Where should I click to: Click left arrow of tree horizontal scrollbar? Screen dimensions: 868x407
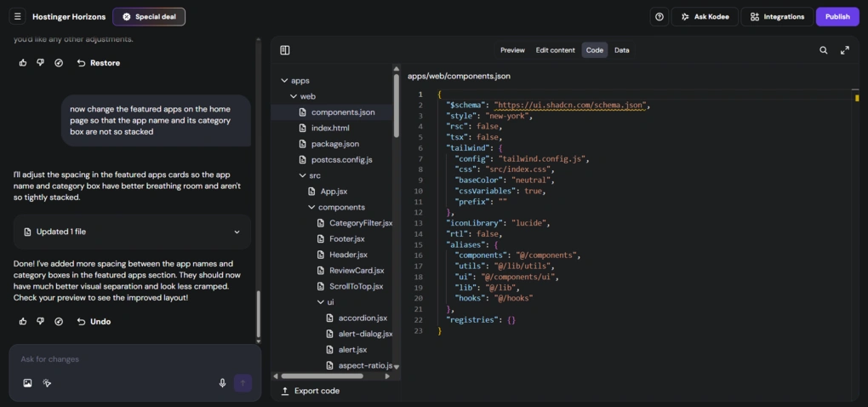pos(275,376)
